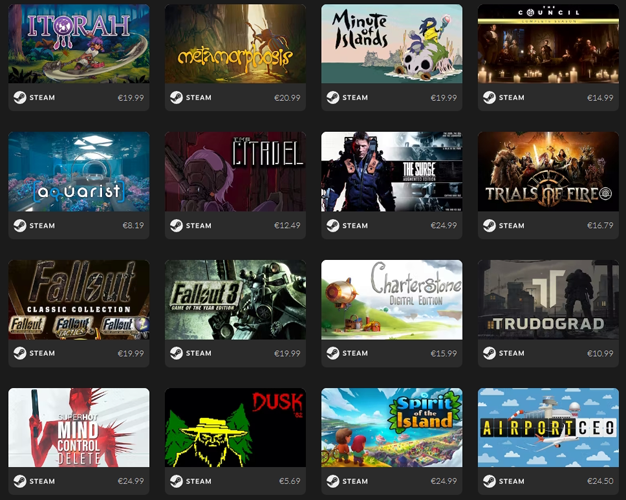Click the Steam logo beneath Metamorphosis
The height and width of the screenshot is (500, 626).
pyautogui.click(x=176, y=97)
